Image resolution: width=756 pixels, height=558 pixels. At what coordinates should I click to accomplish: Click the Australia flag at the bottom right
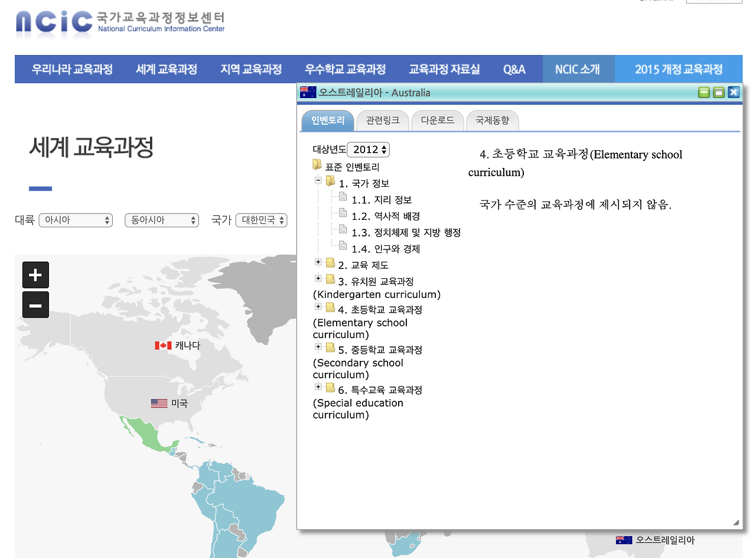click(624, 539)
